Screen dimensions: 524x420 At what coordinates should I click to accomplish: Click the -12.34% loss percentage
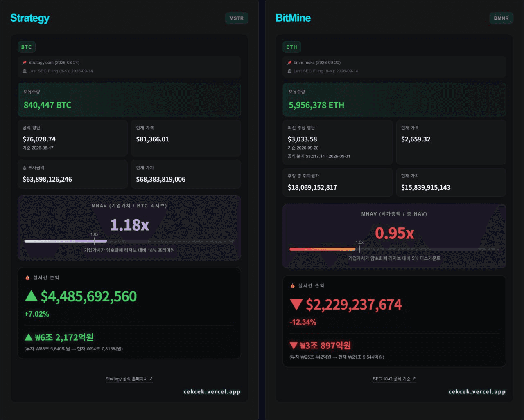tap(303, 322)
